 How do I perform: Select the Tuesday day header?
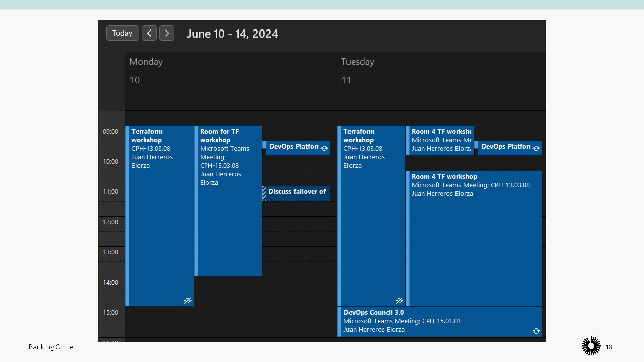[x=358, y=62]
